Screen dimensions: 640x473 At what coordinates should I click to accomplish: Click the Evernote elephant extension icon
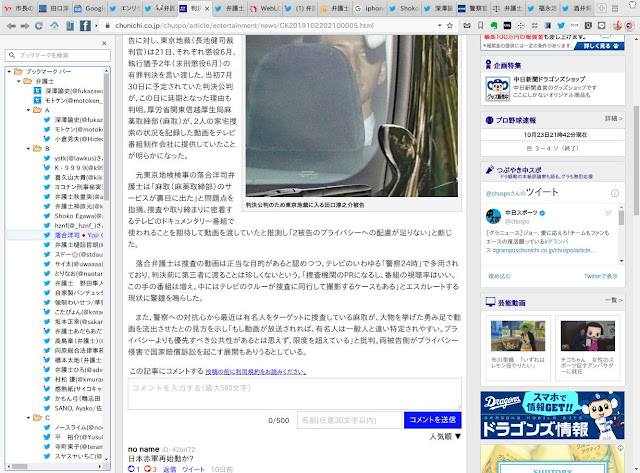[x=494, y=26]
